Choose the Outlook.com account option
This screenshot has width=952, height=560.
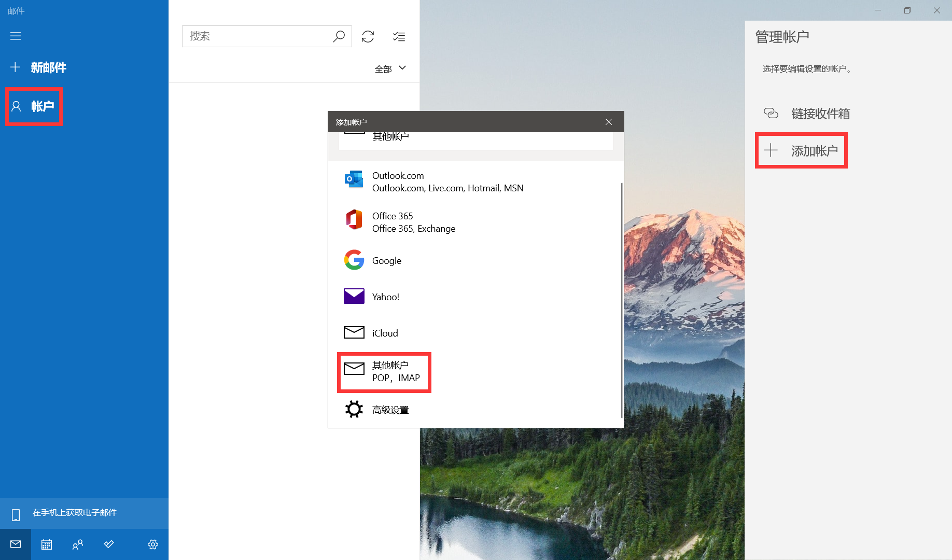[x=475, y=181]
